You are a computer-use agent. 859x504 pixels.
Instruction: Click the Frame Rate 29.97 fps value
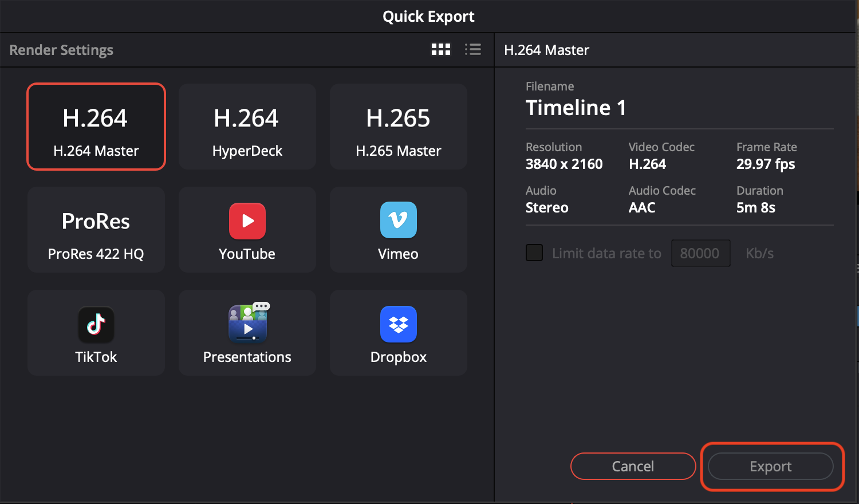pyautogui.click(x=765, y=164)
